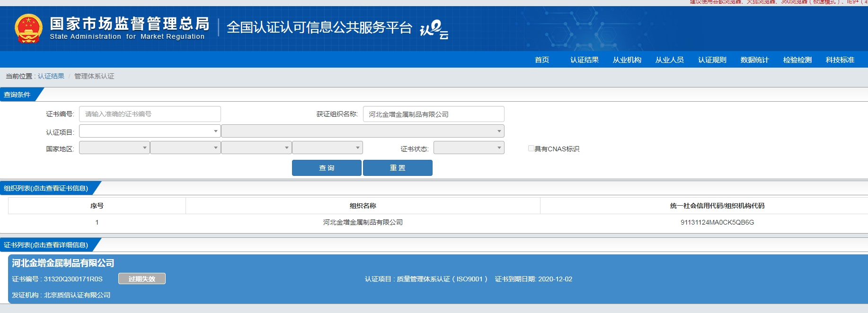Viewport: 868px width, 313px height.
Task: Click credit code 91131124MA0CK5QB6G
Action: (x=717, y=222)
